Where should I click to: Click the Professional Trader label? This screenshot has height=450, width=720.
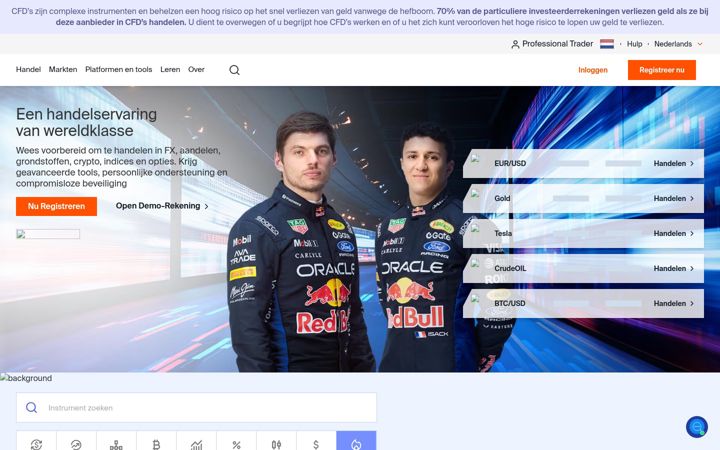[x=557, y=44]
